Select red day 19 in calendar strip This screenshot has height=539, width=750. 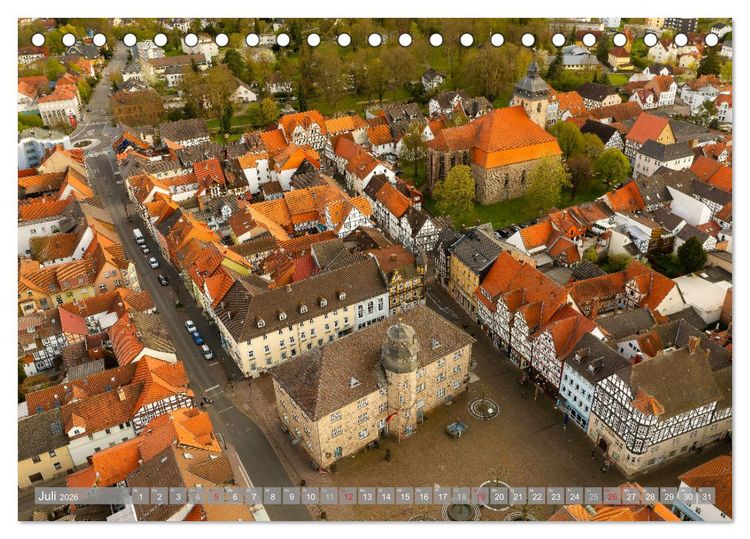click(x=480, y=496)
